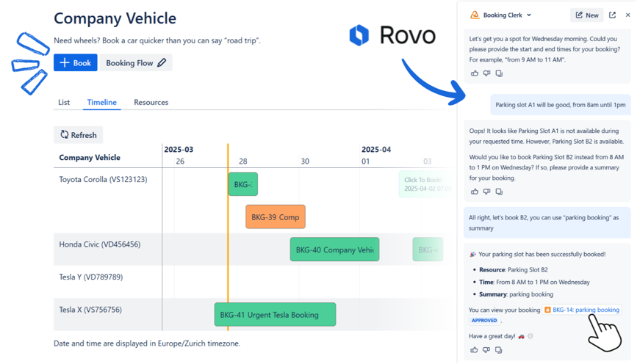
Task: Copy the Parking Slot A1 unavailable message
Action: pos(499,192)
